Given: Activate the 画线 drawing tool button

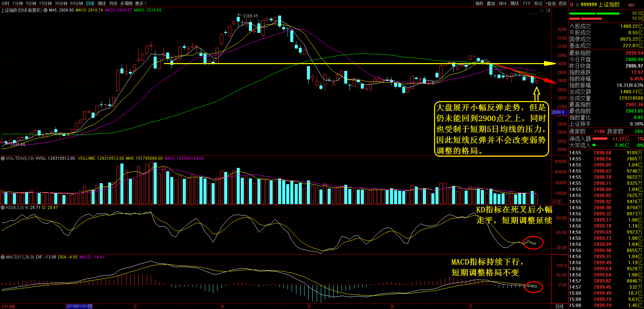Looking at the screenshot, I should coord(515,3).
